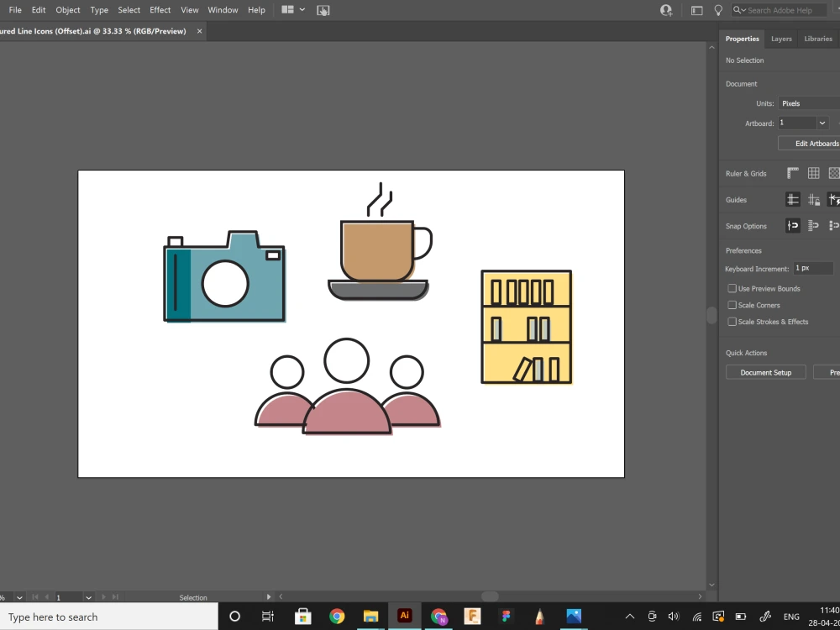
Task: Click the GPU touch workspace icon
Action: click(x=323, y=10)
